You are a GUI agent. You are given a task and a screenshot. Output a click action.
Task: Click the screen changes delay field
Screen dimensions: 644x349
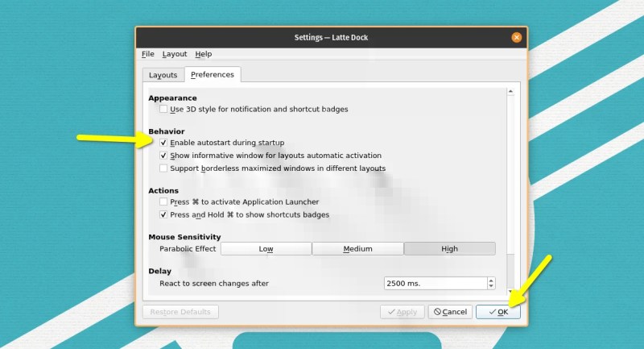[435, 284]
